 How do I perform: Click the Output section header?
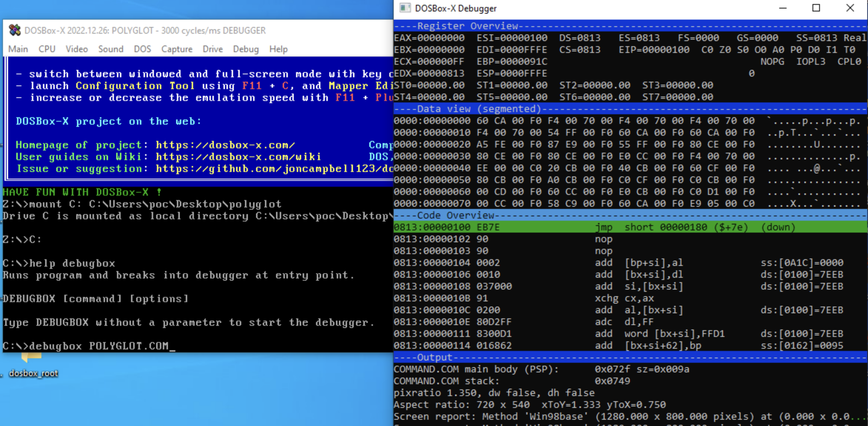[630, 357]
